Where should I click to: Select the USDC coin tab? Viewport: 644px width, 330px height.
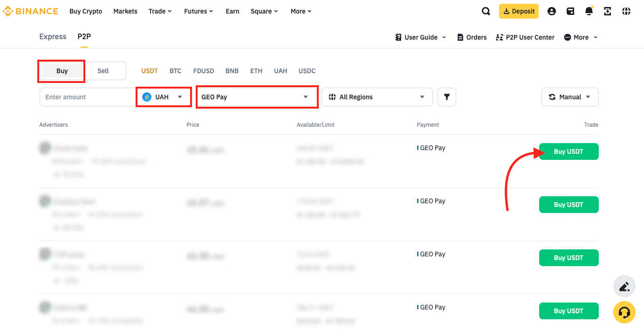[x=307, y=71]
